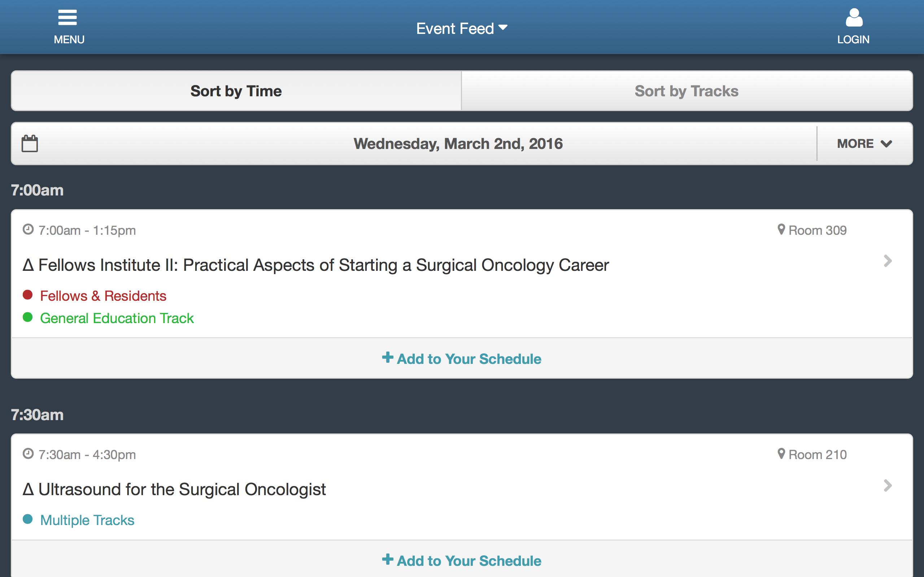The image size is (924, 577).
Task: Tap the LOGIN user icon
Action: pos(854,18)
